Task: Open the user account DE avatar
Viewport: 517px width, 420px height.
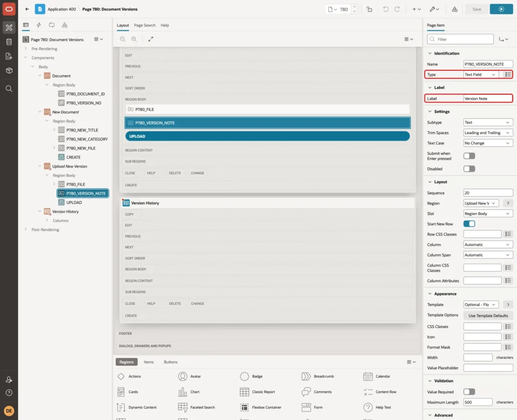Action: (x=9, y=411)
